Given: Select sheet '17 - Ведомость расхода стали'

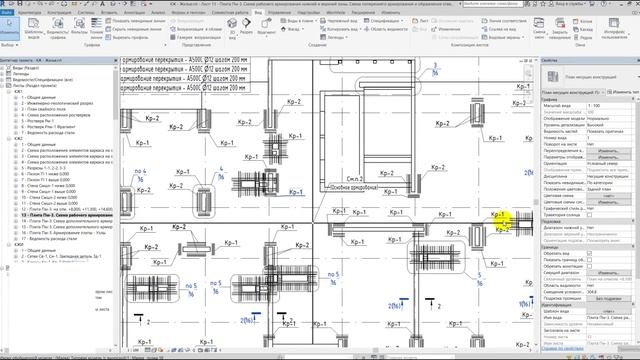Looking at the screenshot, I should (x=49, y=238).
